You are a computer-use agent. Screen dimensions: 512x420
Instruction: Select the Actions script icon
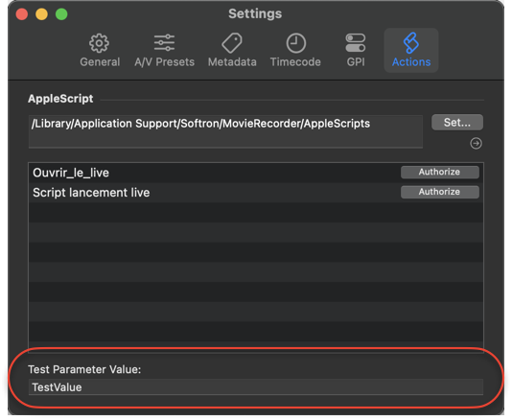point(410,43)
